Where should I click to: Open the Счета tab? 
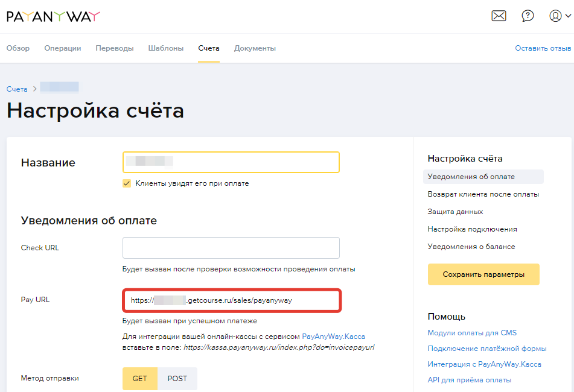click(x=209, y=48)
